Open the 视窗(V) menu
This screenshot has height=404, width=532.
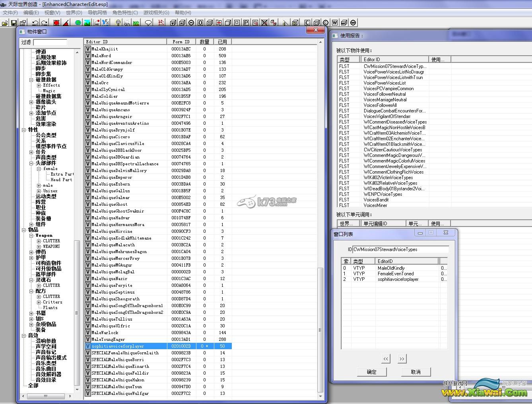click(52, 13)
